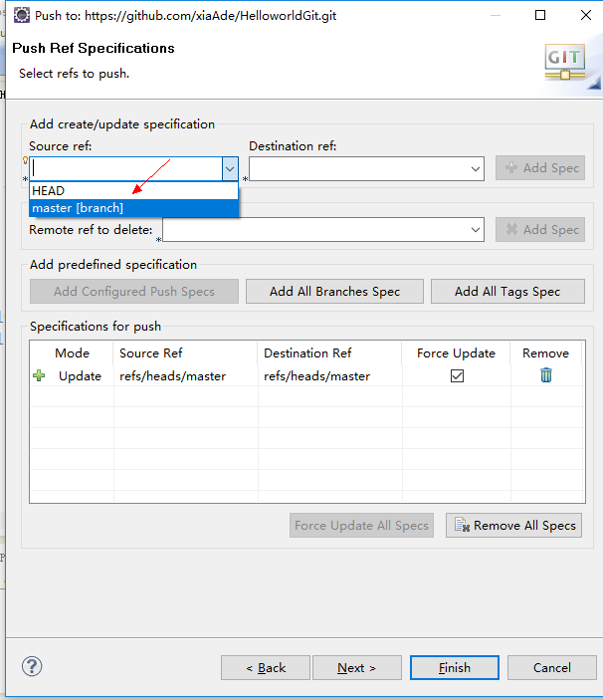Select master [branch] from the source ref list
The height and width of the screenshot is (700, 603).
pyautogui.click(x=133, y=208)
